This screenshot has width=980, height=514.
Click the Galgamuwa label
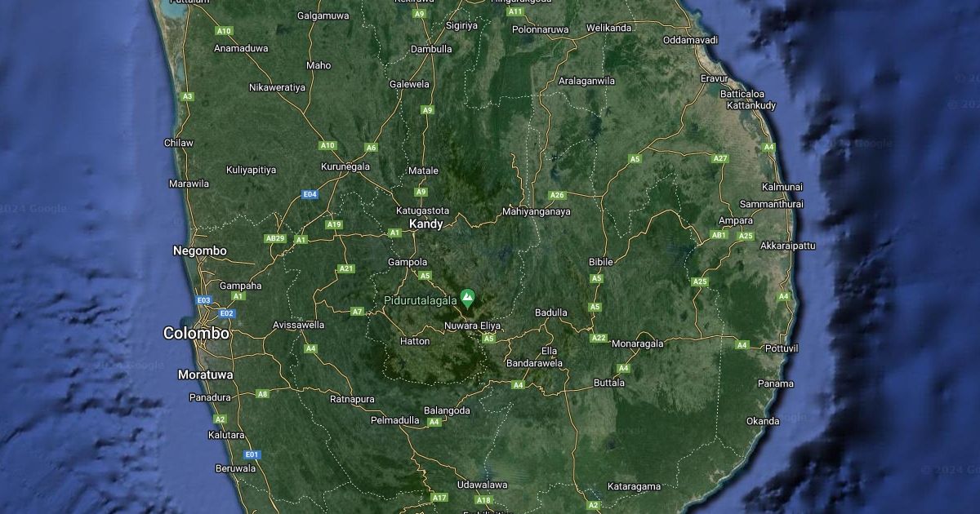coord(323,16)
